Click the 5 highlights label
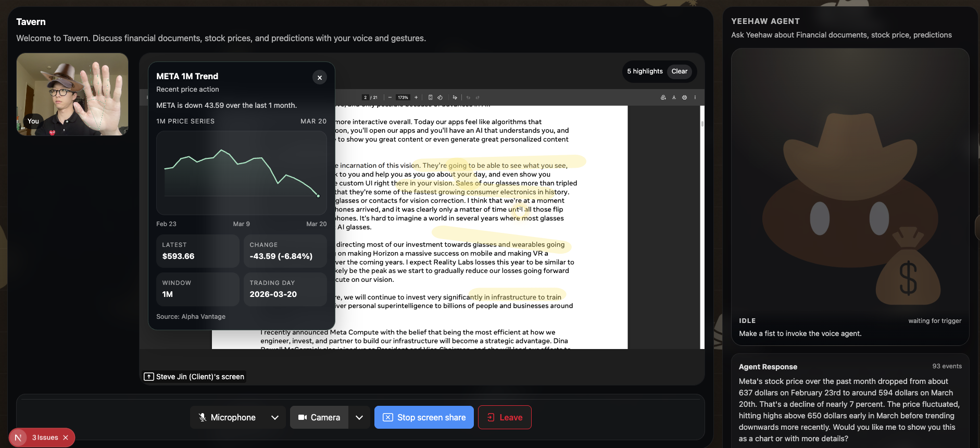 click(x=645, y=71)
